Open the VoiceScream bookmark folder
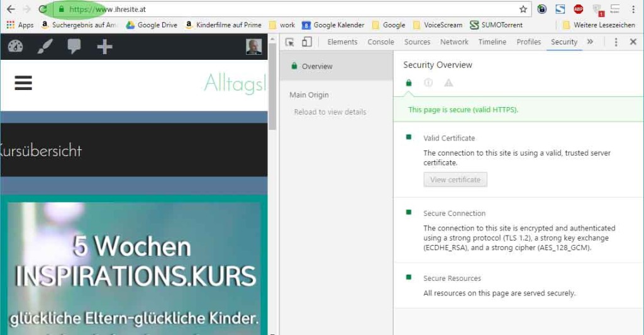This screenshot has height=335, width=644. 438,25
